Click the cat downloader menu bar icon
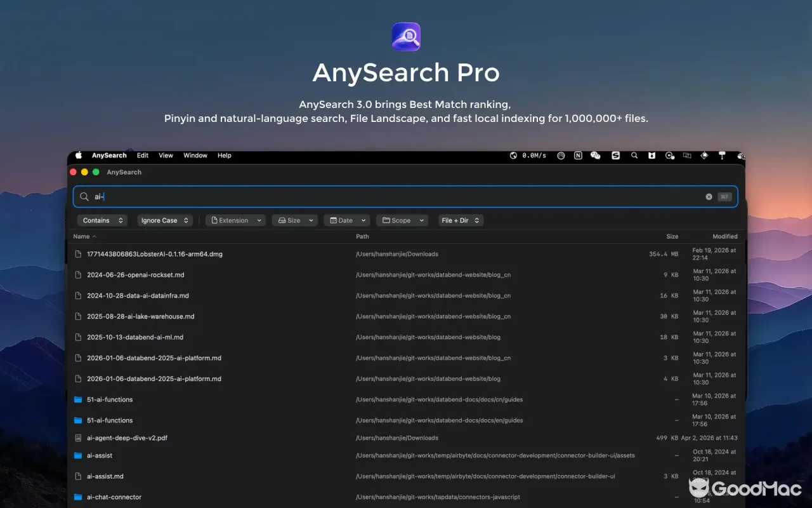This screenshot has width=812, height=508. coord(652,156)
